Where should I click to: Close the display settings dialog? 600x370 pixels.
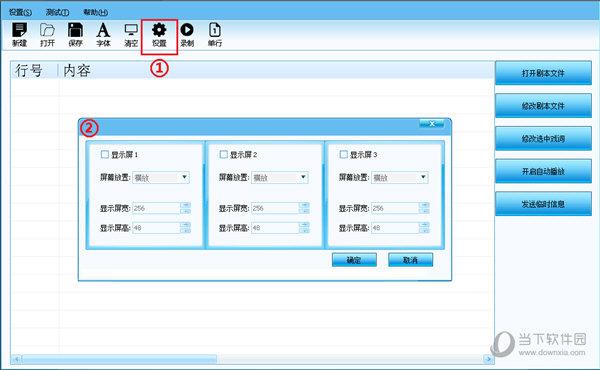tap(432, 124)
